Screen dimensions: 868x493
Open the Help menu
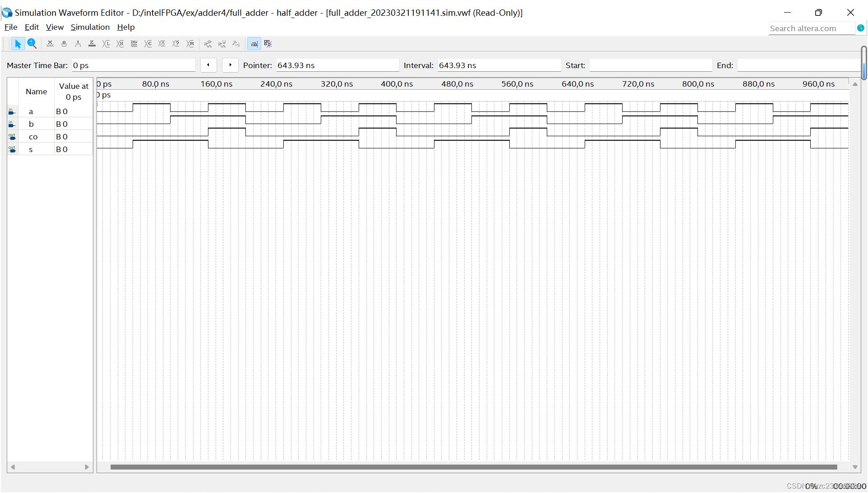click(x=126, y=27)
